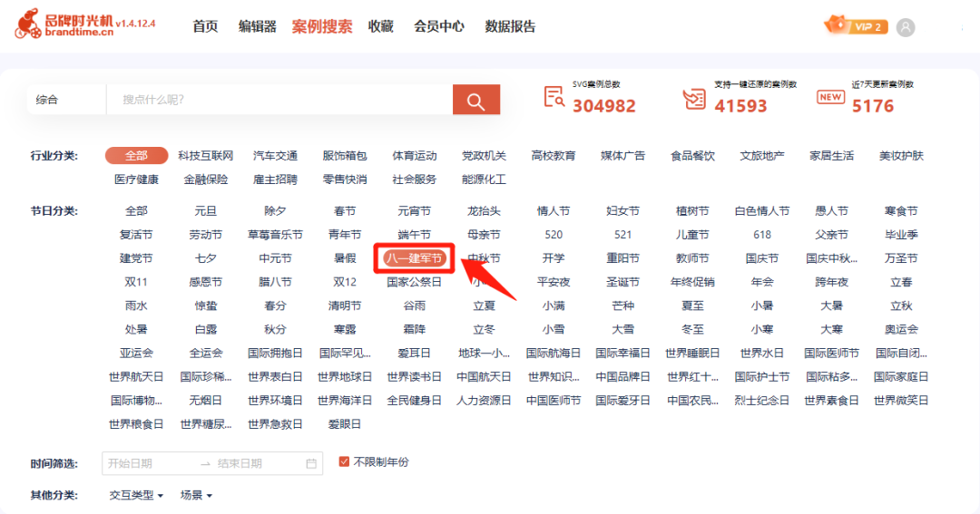The height and width of the screenshot is (514, 980).
Task: Select the 美妆护肤 industry filter
Action: [x=901, y=156]
